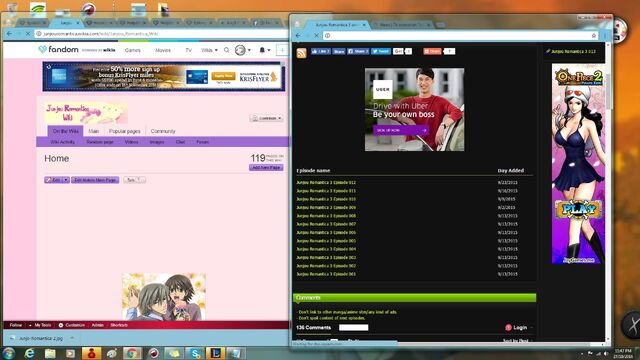Expand the Wikis dropdown menu
This screenshot has height=360, width=640.
coord(209,50)
